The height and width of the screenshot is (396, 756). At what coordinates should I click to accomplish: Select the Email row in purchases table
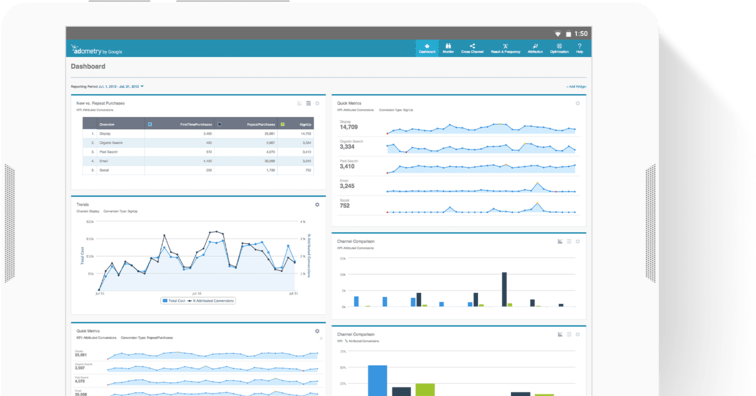(198, 161)
